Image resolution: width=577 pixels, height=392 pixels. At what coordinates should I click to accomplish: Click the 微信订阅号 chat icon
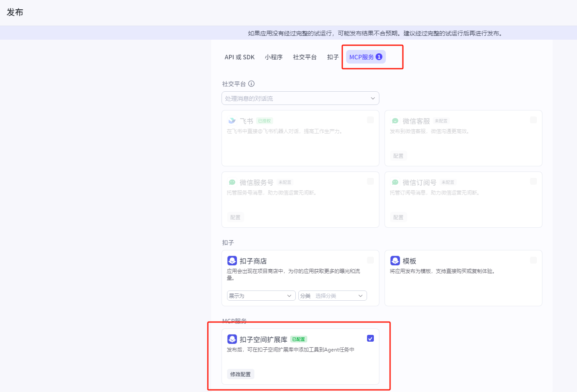395,183
